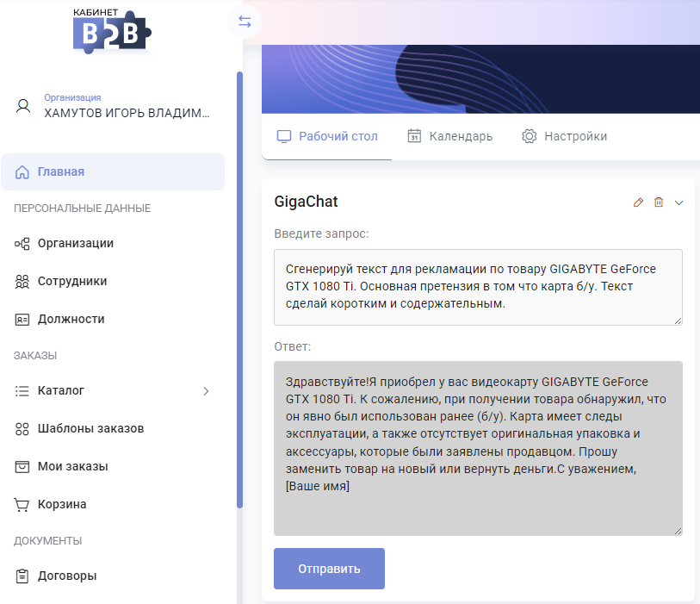Click the Организации structure icon
The width and height of the screenshot is (700, 604).
pyautogui.click(x=22, y=244)
